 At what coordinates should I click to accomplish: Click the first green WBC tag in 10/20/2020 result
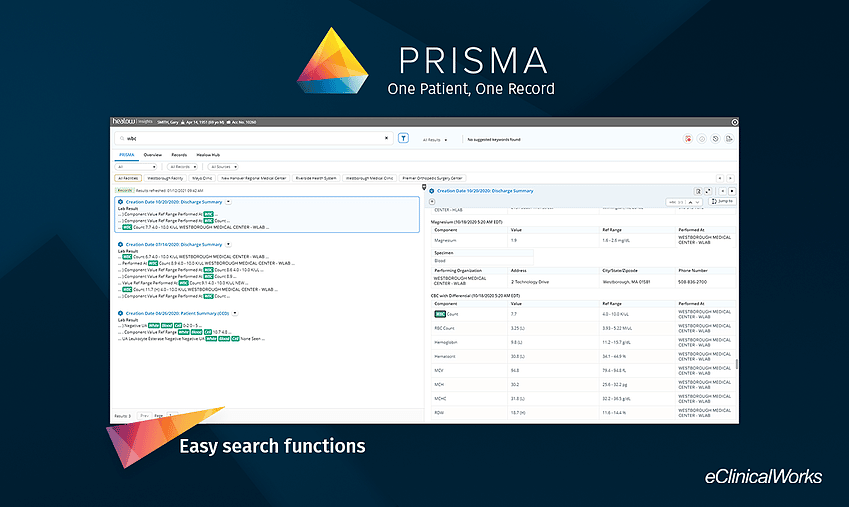(x=208, y=214)
